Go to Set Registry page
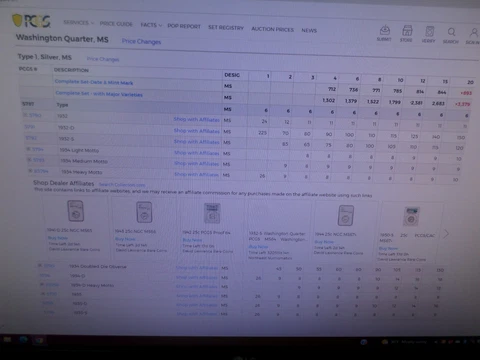Screen dimensions: 480x360 click(x=226, y=27)
